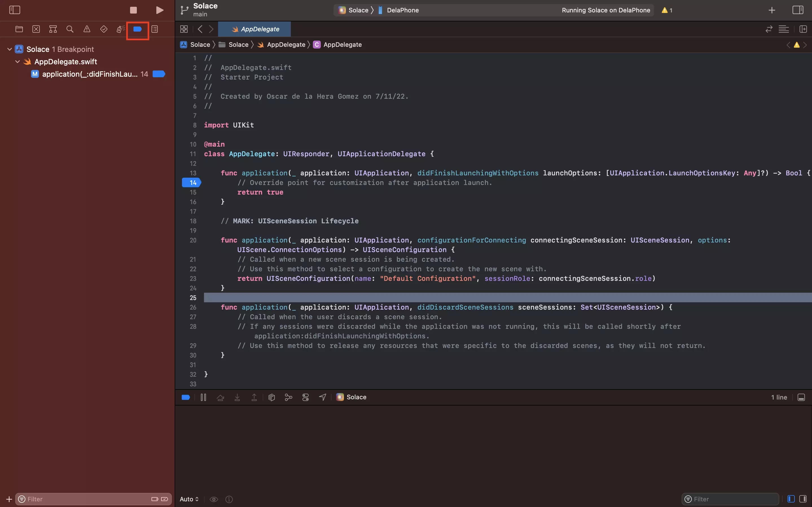Run the Solace app with the play button

pos(159,10)
